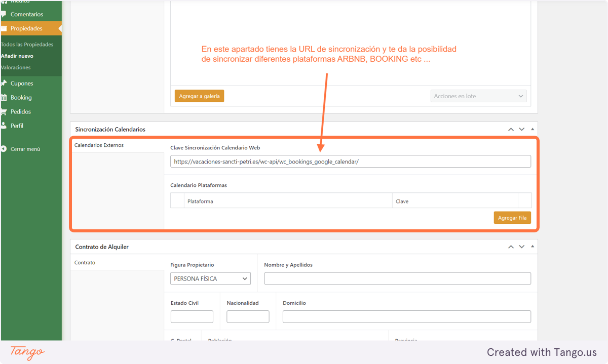Move Sincronización Calendarios panel up
Image resolution: width=608 pixels, height=364 pixels.
(x=511, y=130)
